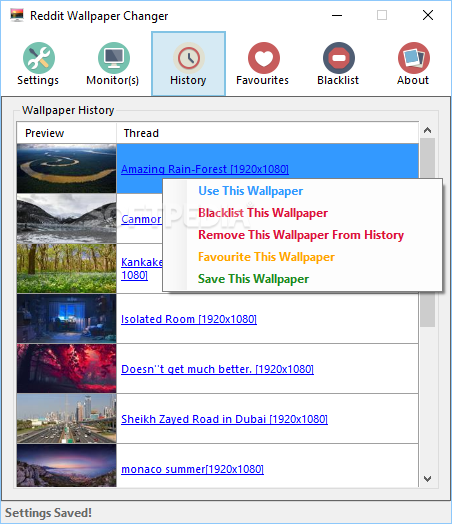Open the Settings tab icon
Screen dimensions: 452x524
(39, 58)
